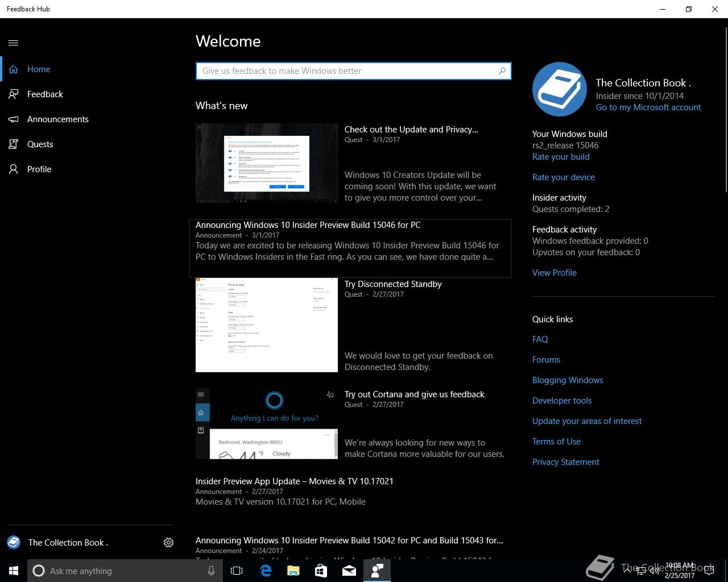Open the Windows Start menu
This screenshot has height=582, width=728.
pos(14,571)
